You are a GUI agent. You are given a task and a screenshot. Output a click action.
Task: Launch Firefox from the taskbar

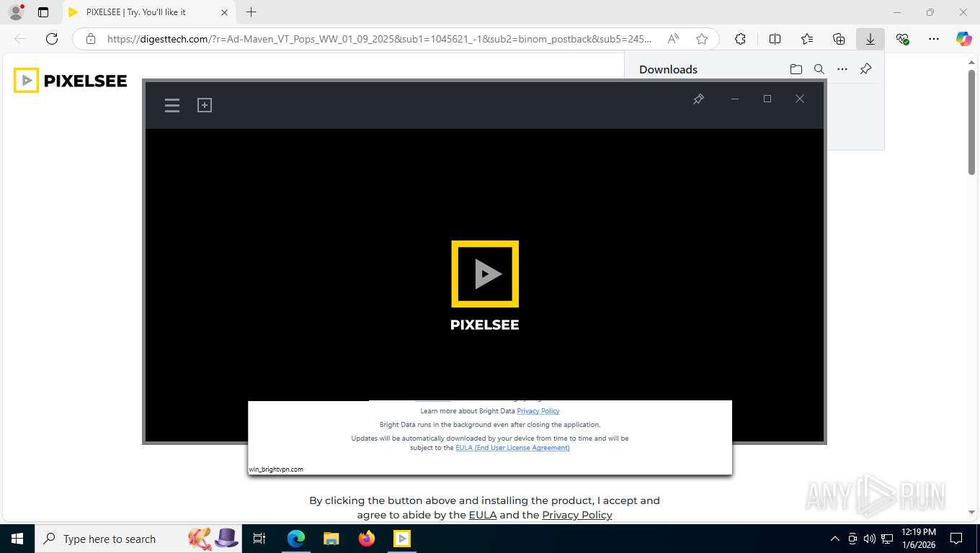tap(367, 539)
